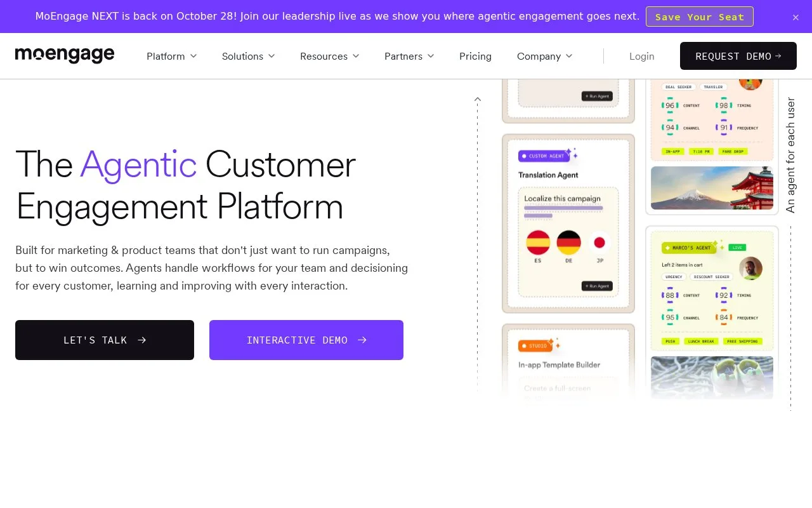The image size is (812, 508).
Task: Click the 'Fare Drop' label
Action: [x=733, y=152]
